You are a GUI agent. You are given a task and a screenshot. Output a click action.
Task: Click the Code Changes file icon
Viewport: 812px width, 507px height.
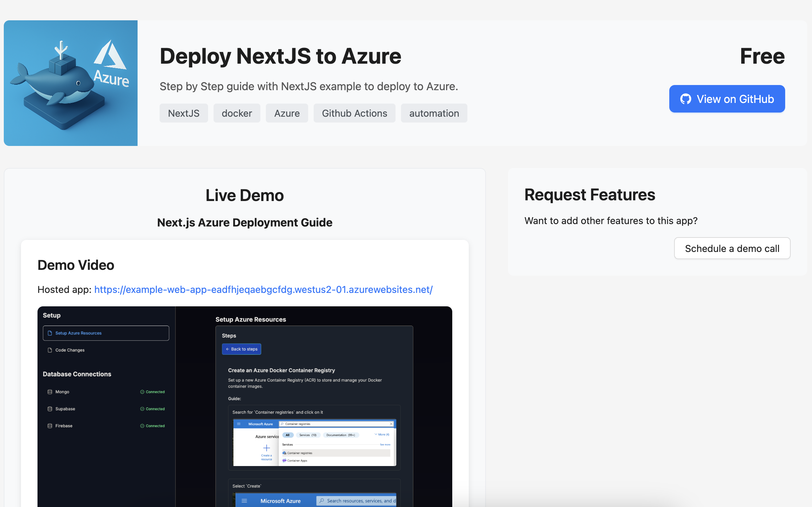pyautogui.click(x=50, y=350)
